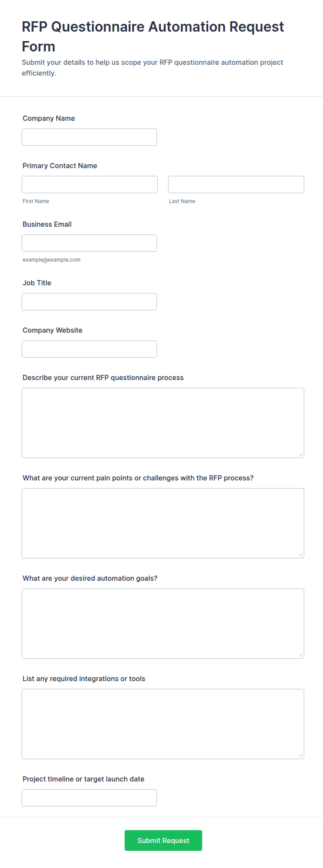Submit the form with Submit Request button
The width and height of the screenshot is (323, 868).
point(163,841)
